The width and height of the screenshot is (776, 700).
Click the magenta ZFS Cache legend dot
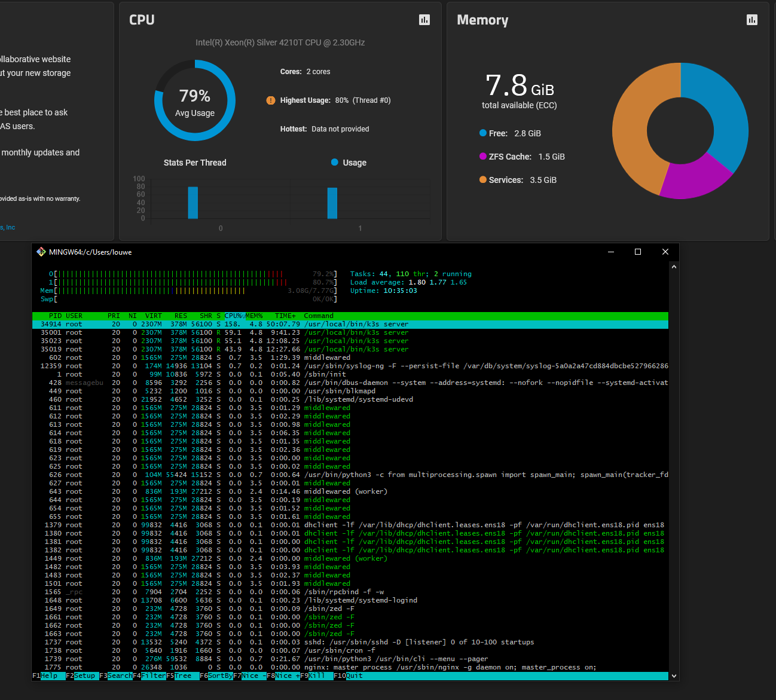tap(483, 156)
